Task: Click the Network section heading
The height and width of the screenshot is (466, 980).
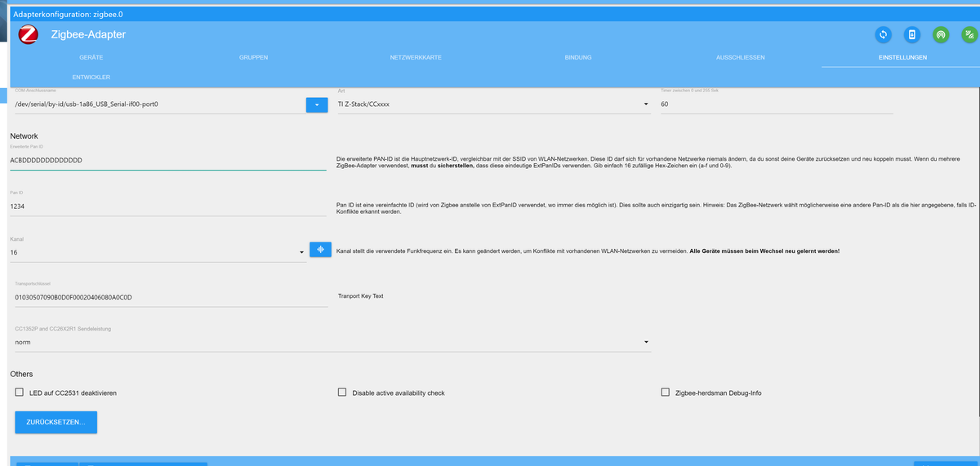Action: (x=24, y=135)
